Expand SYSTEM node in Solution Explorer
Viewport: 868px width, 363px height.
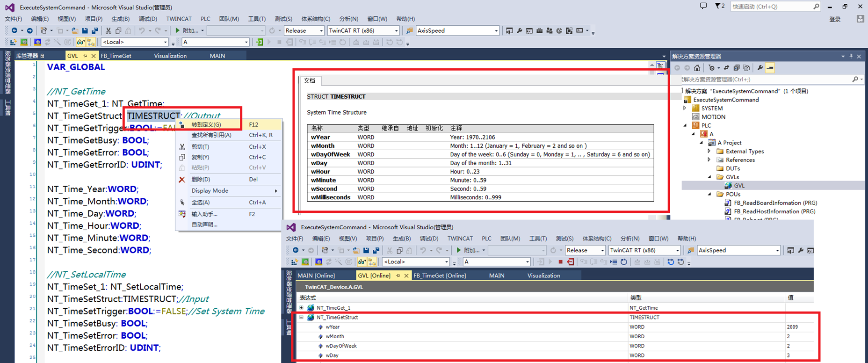685,108
